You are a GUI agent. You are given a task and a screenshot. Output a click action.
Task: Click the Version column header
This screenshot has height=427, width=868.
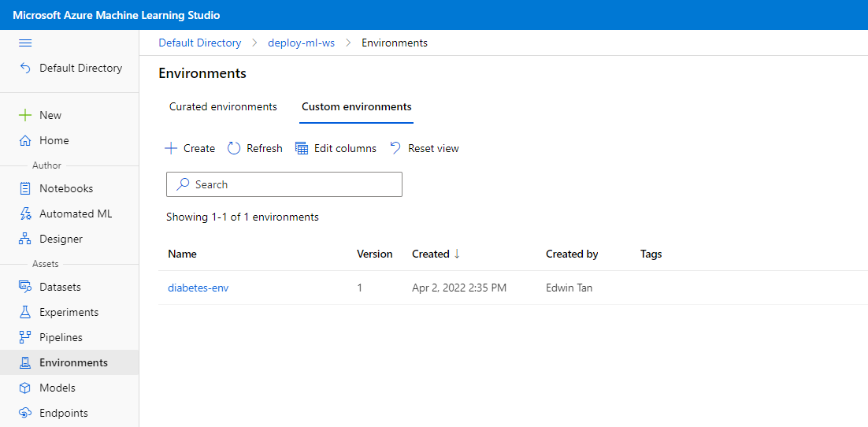[x=374, y=254]
